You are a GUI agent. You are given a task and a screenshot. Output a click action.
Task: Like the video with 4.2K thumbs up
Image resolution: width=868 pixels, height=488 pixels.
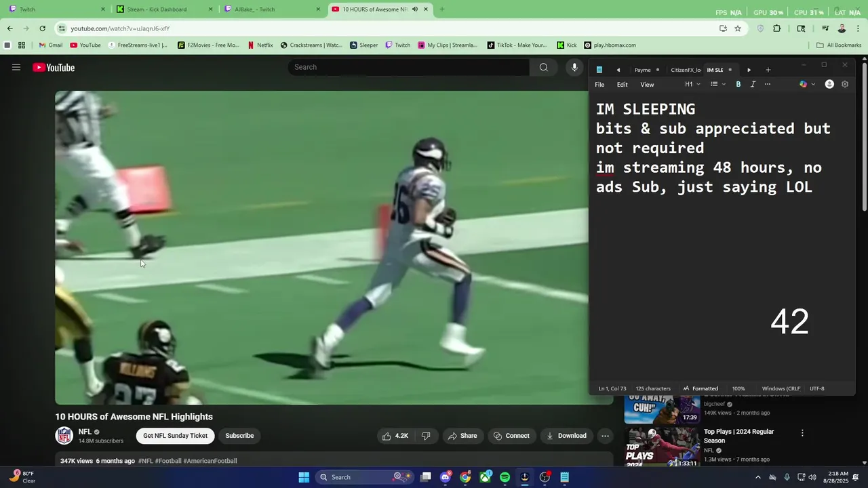395,436
